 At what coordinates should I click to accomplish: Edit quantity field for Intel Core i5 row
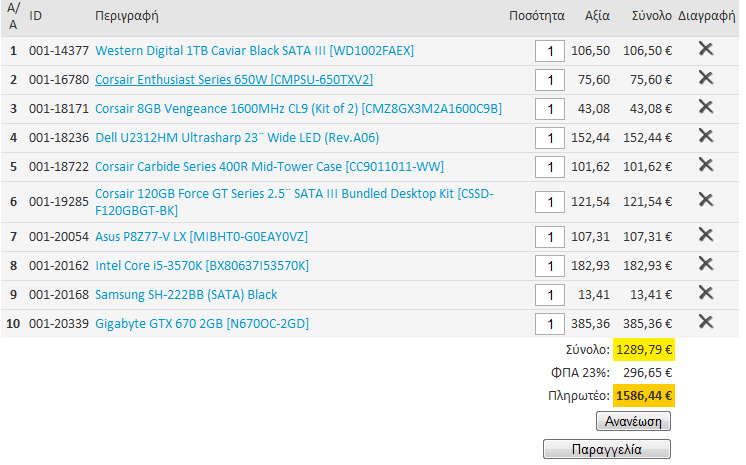coord(550,266)
